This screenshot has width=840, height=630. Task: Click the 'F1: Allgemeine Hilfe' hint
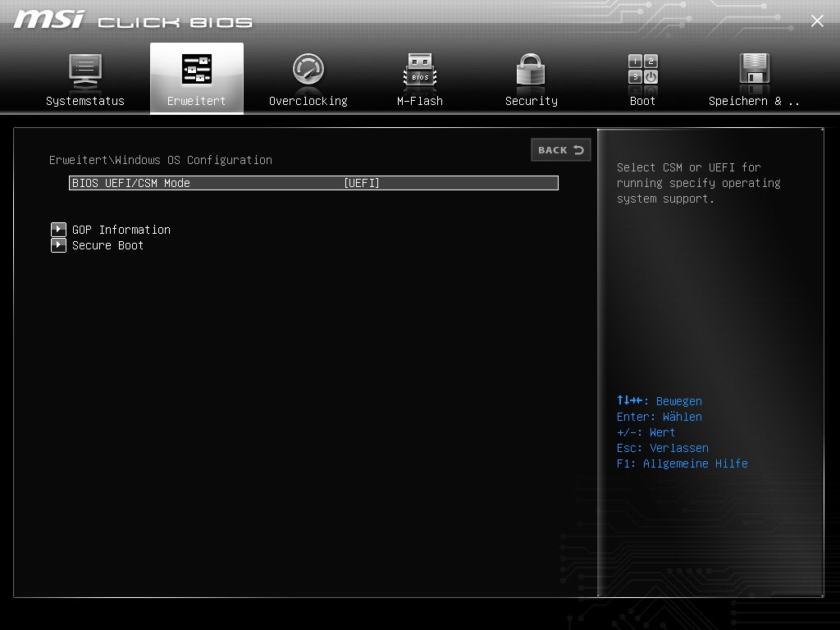coord(682,464)
